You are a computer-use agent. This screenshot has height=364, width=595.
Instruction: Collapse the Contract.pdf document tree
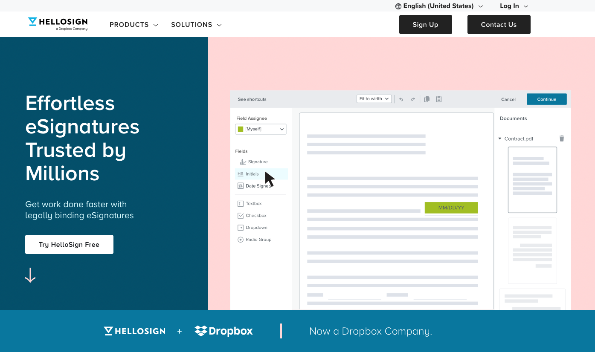(x=500, y=139)
